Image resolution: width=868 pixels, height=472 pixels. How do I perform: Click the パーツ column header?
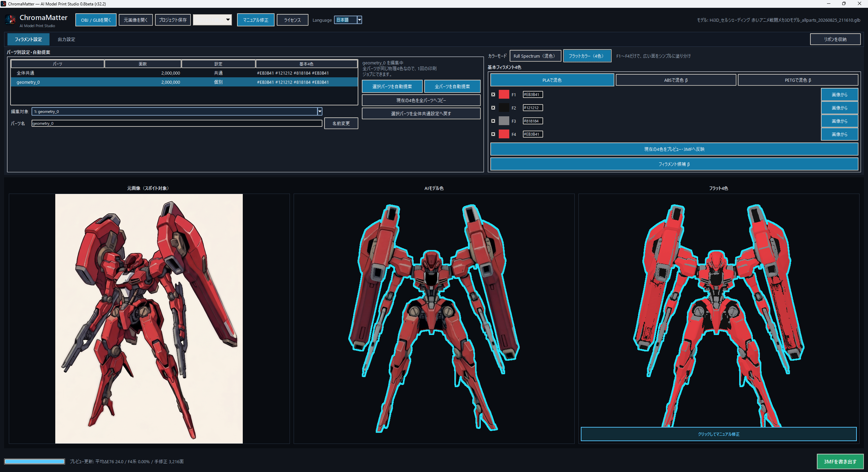[x=58, y=64]
